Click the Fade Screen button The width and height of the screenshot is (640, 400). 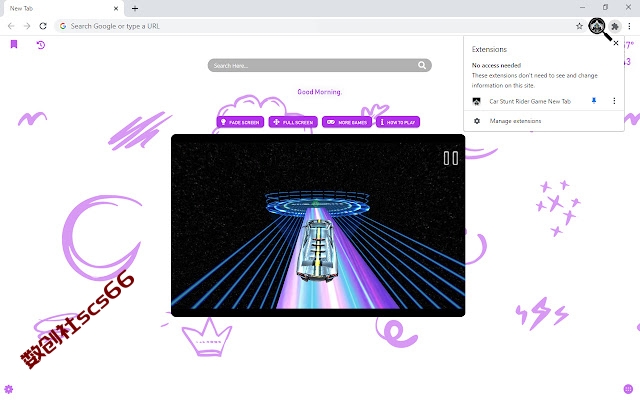click(240, 122)
